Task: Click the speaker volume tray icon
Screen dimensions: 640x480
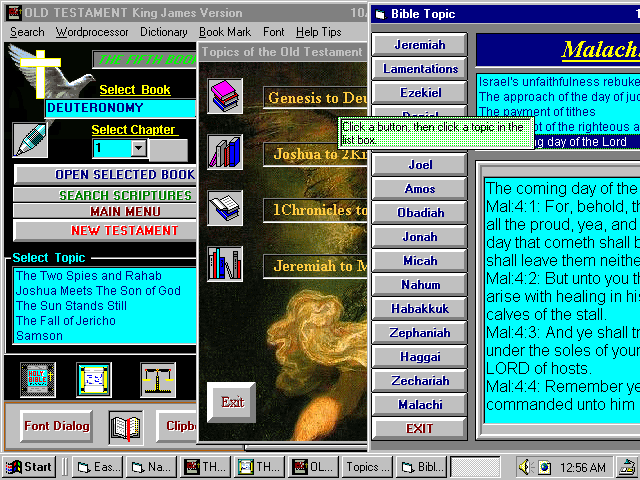Action: pyautogui.click(x=526, y=467)
